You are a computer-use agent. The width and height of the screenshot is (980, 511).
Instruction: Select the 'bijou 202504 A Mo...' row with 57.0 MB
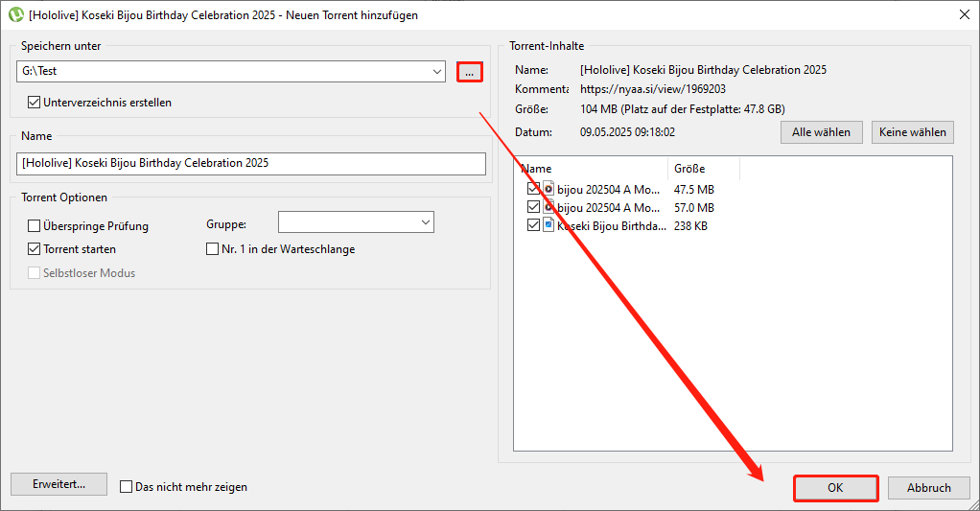pyautogui.click(x=608, y=207)
